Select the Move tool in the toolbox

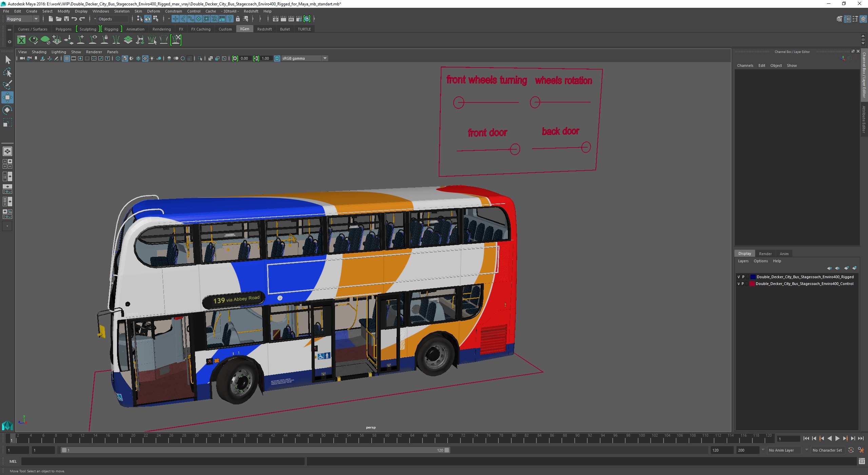click(7, 97)
